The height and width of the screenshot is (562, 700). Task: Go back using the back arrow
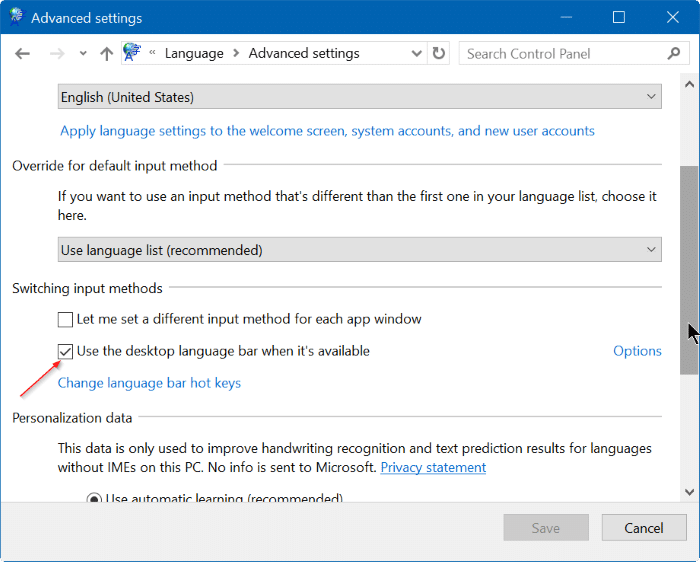click(x=22, y=54)
